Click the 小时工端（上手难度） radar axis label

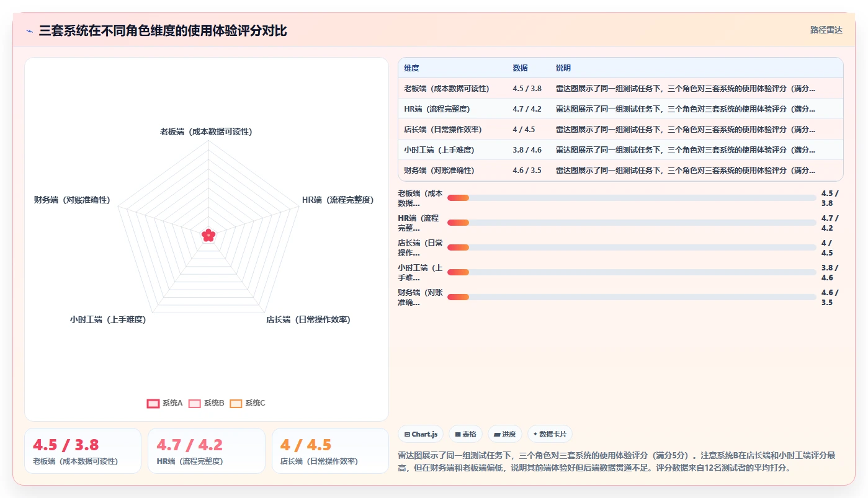click(108, 319)
